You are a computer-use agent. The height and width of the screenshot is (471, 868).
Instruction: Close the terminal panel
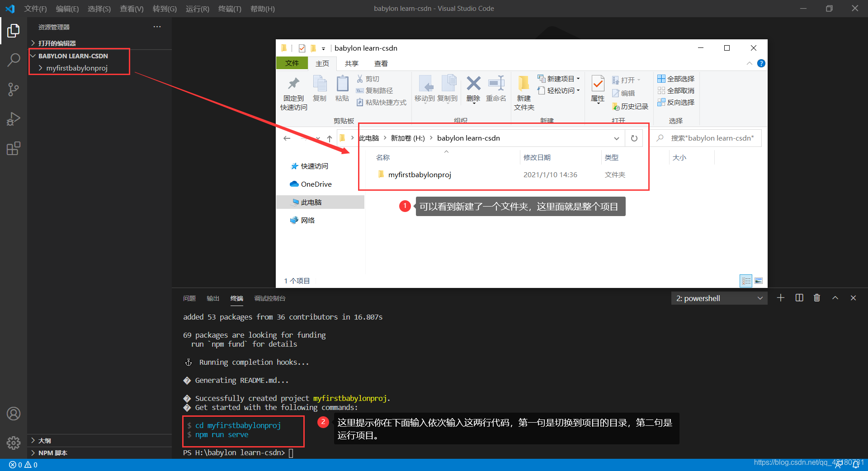point(853,298)
